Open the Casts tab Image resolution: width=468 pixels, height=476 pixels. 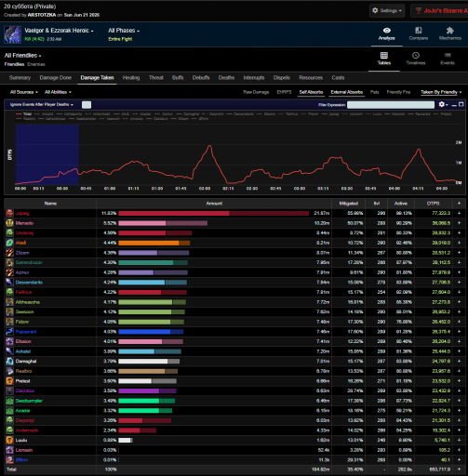(338, 78)
